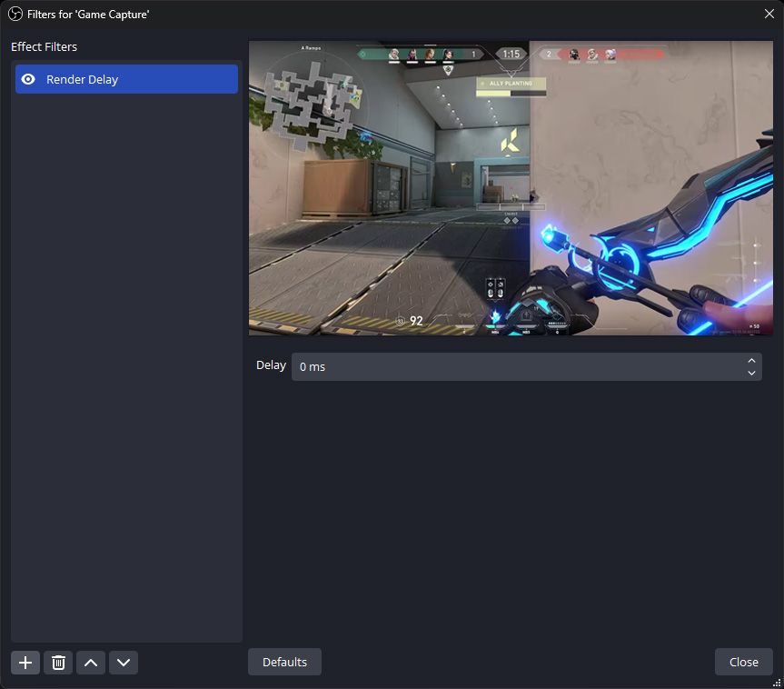784x689 pixels.
Task: Decrease Delay value with the down stepper
Action: pyautogui.click(x=751, y=373)
